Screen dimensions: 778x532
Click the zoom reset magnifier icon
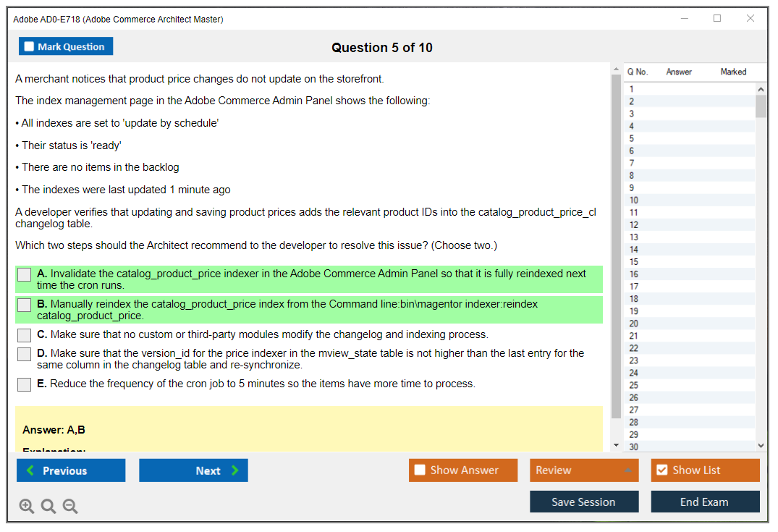[x=48, y=507]
